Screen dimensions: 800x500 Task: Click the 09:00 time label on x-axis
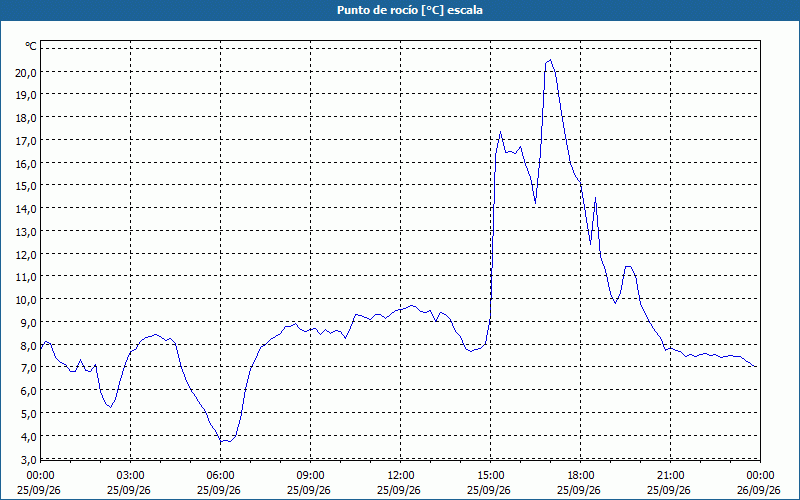click(x=310, y=475)
